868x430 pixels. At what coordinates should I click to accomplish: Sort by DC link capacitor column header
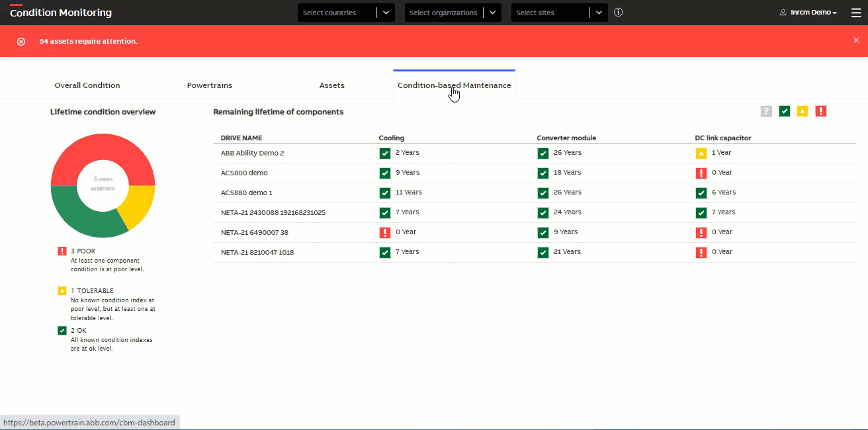point(723,138)
